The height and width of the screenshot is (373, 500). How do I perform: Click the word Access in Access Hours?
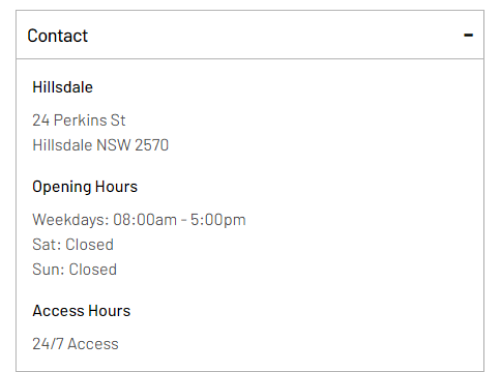coord(58,311)
